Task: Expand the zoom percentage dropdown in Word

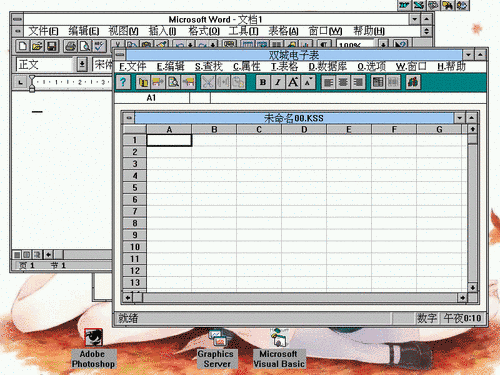Action: (383, 44)
